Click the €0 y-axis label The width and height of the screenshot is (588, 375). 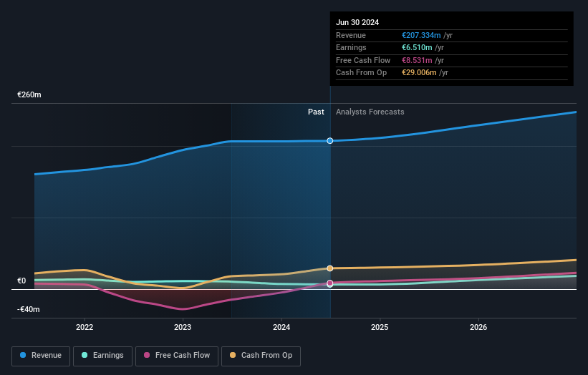coord(21,281)
